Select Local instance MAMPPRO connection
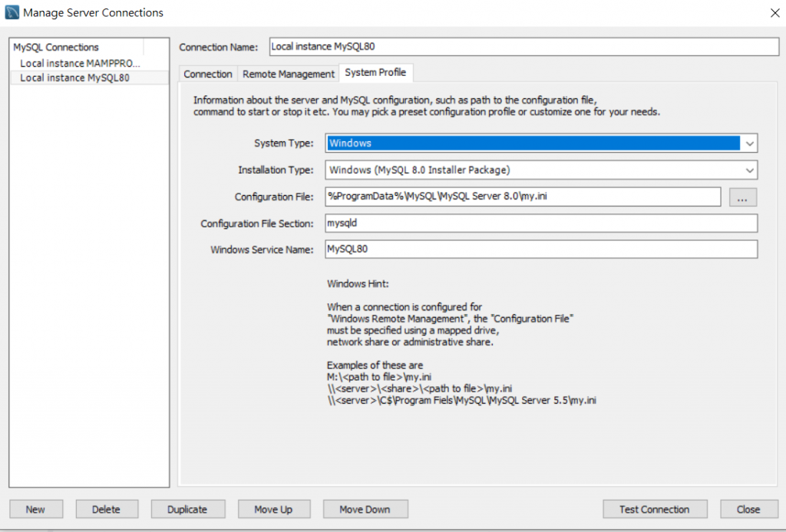The width and height of the screenshot is (786, 532). [x=80, y=63]
